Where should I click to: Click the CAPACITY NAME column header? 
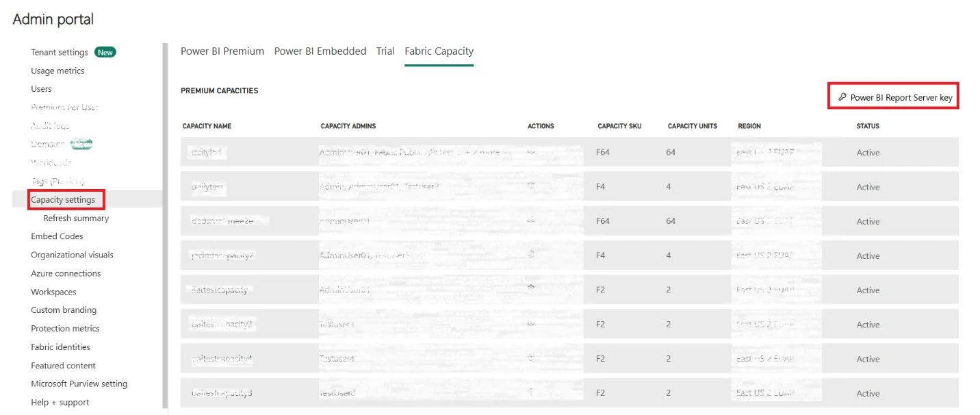coord(207,126)
